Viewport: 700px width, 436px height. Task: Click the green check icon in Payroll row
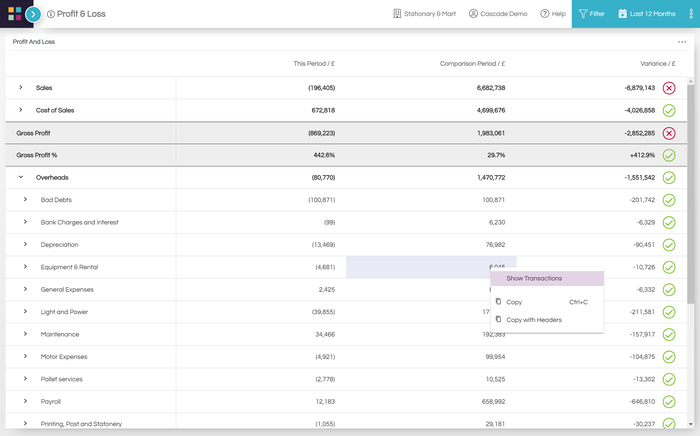coord(669,402)
